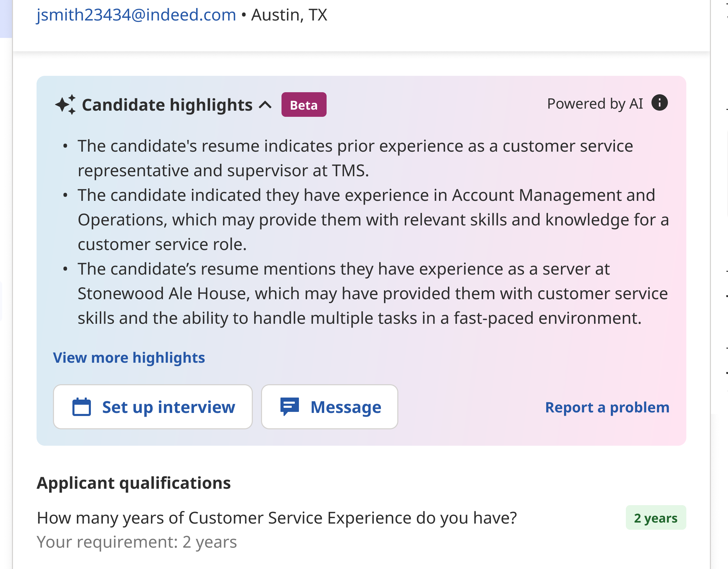Click the Austin, TX location text

[289, 15]
